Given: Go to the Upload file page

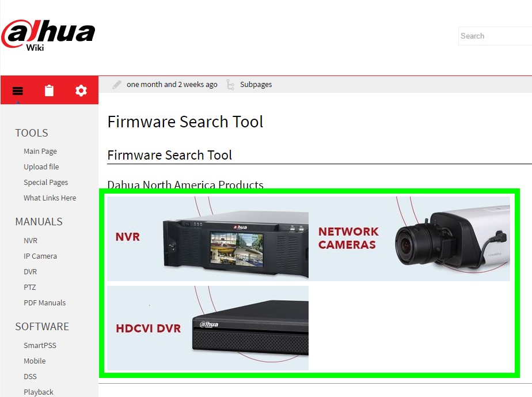Looking at the screenshot, I should pos(41,167).
